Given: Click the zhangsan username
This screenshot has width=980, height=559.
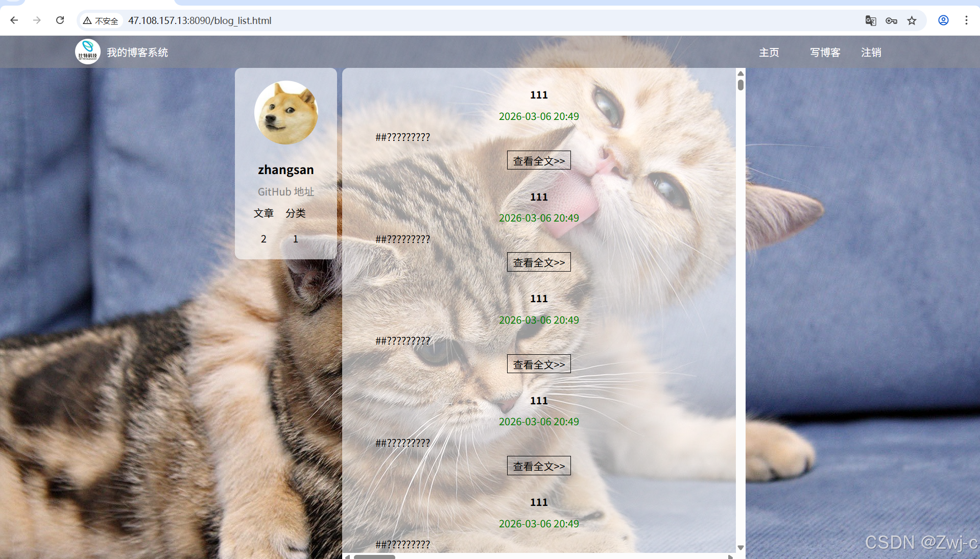Looking at the screenshot, I should pyautogui.click(x=286, y=169).
